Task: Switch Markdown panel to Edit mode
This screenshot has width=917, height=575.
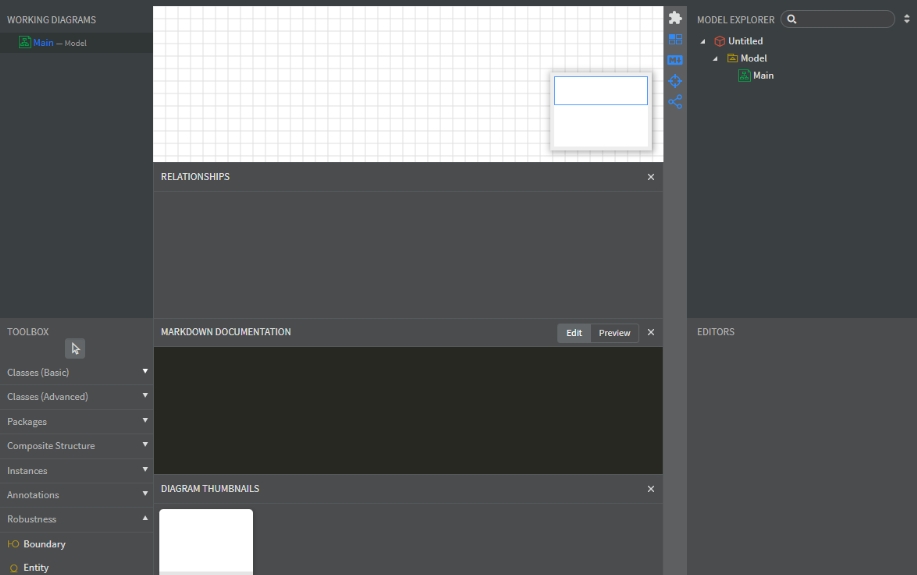Action: point(574,333)
